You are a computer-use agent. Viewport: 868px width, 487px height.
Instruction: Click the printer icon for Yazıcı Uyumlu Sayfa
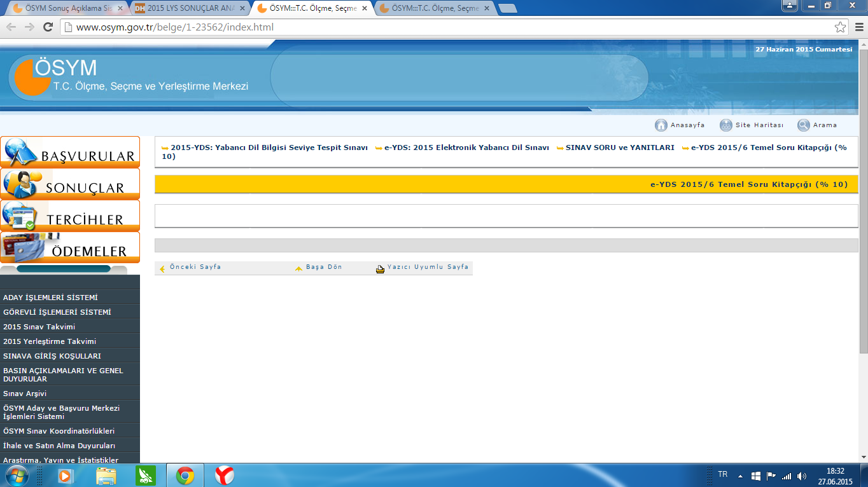click(x=380, y=269)
